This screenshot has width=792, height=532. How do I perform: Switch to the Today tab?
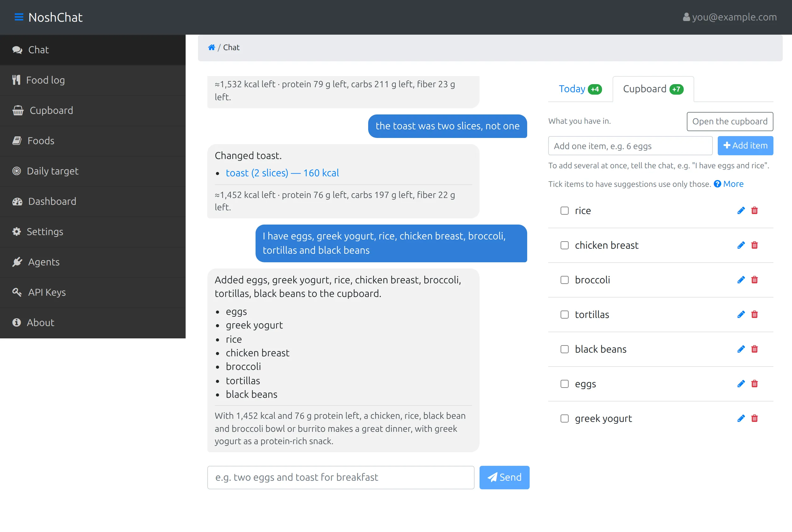coord(580,89)
